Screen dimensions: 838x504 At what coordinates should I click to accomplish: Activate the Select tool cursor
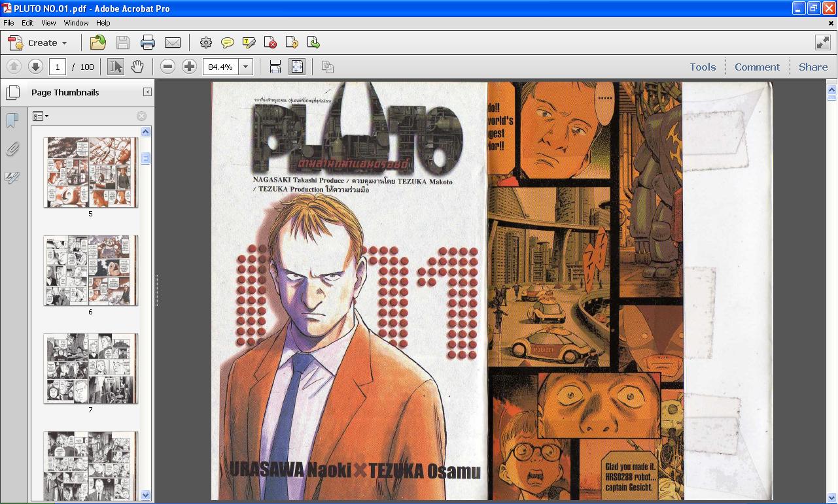point(116,67)
